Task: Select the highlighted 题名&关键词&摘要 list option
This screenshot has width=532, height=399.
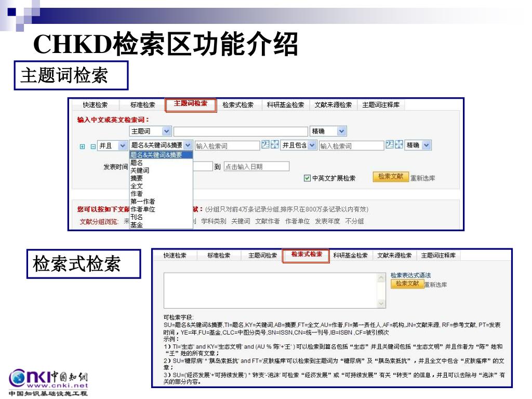Action: point(161,155)
